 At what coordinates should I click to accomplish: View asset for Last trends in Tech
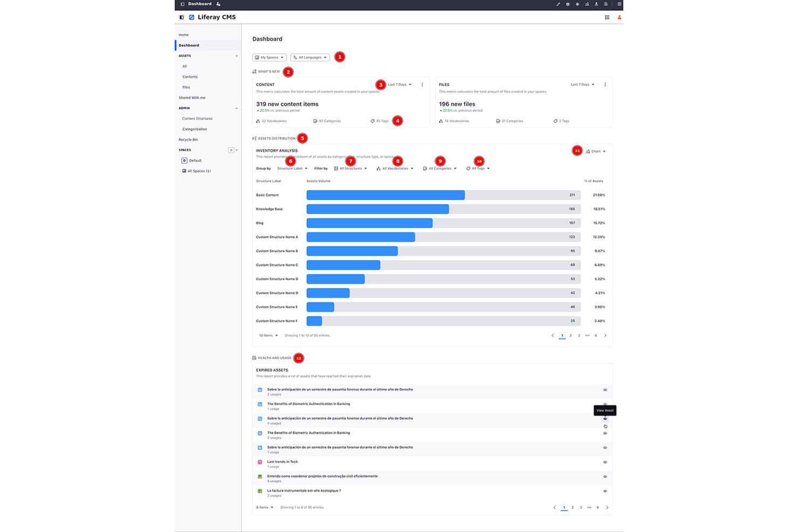click(605, 462)
